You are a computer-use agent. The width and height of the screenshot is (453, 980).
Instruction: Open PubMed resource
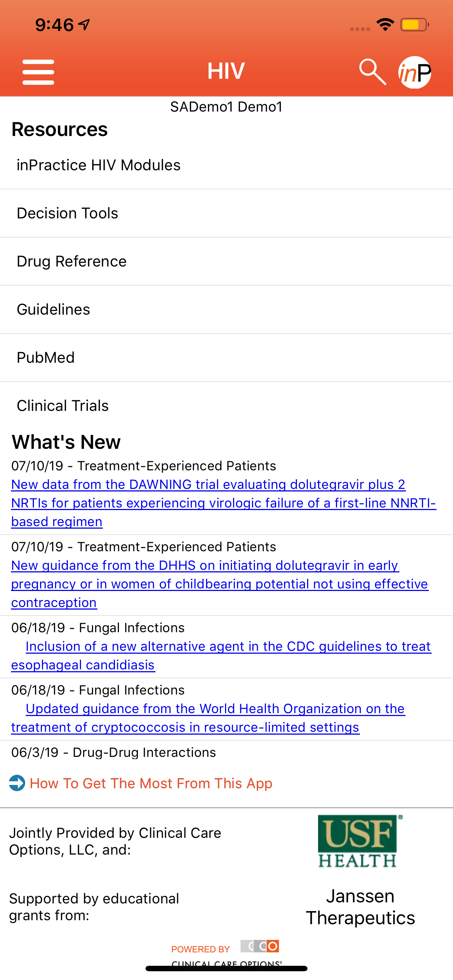[46, 358]
